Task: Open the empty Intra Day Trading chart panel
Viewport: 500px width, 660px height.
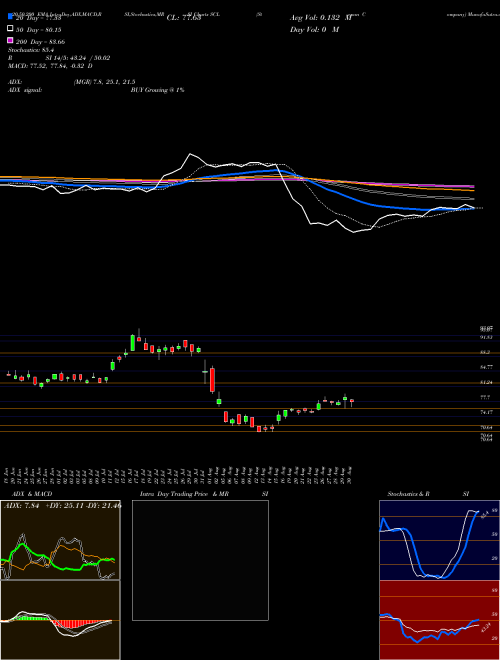Action: pos(200,560)
